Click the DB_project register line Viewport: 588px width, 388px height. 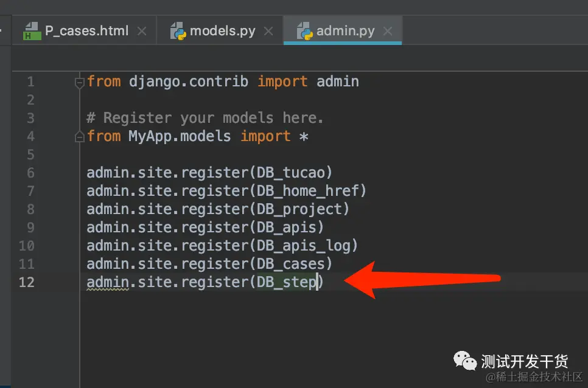pyautogui.click(x=218, y=209)
